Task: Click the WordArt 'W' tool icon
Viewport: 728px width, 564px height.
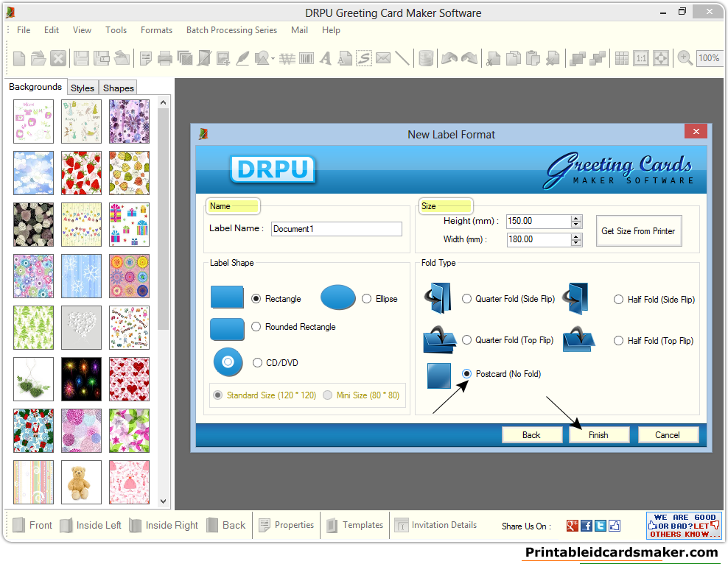Action: click(x=287, y=58)
